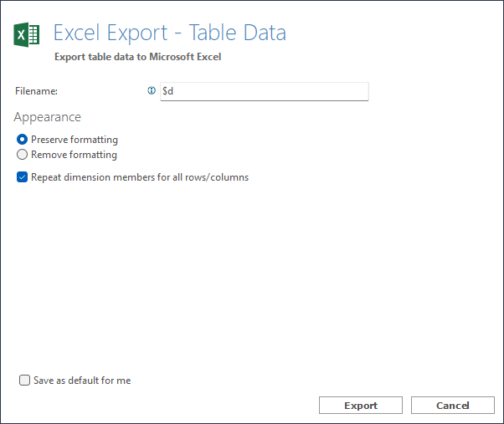Enable Save as default for me
Image resolution: width=504 pixels, height=424 pixels.
[24, 380]
